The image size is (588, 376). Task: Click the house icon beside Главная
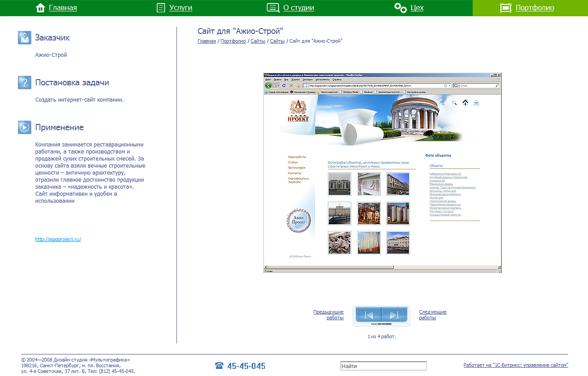pos(40,8)
